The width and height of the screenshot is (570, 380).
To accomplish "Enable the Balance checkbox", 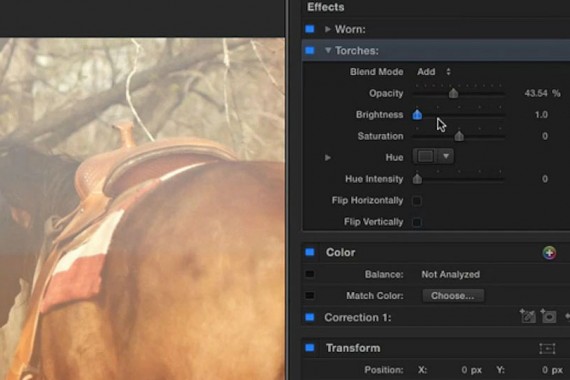I will point(310,274).
